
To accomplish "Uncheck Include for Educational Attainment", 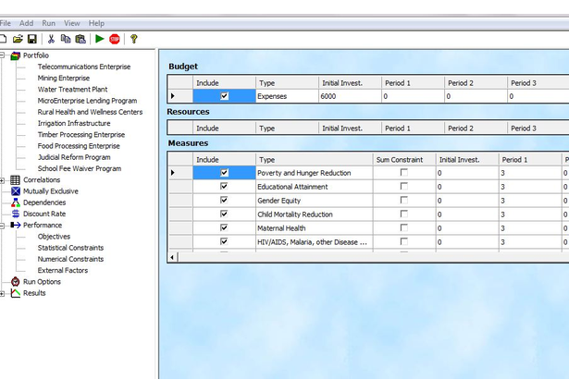I will pos(224,186).
